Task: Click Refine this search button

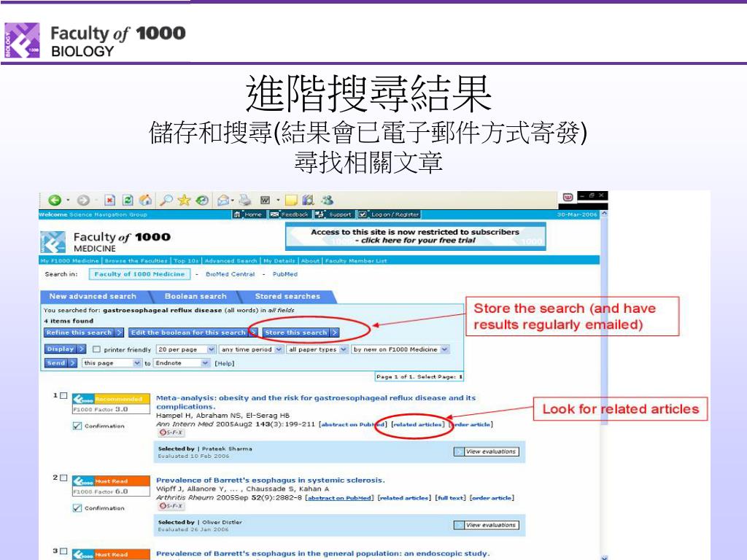Action: pyautogui.click(x=84, y=332)
